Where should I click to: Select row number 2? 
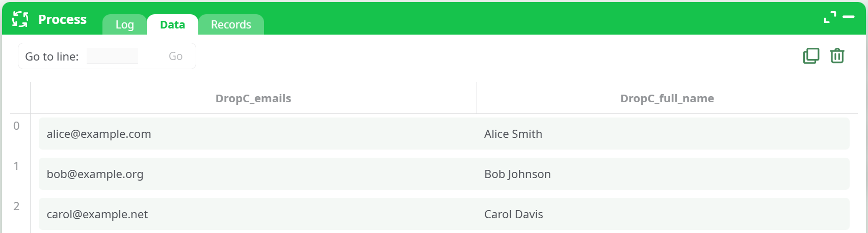(x=16, y=206)
